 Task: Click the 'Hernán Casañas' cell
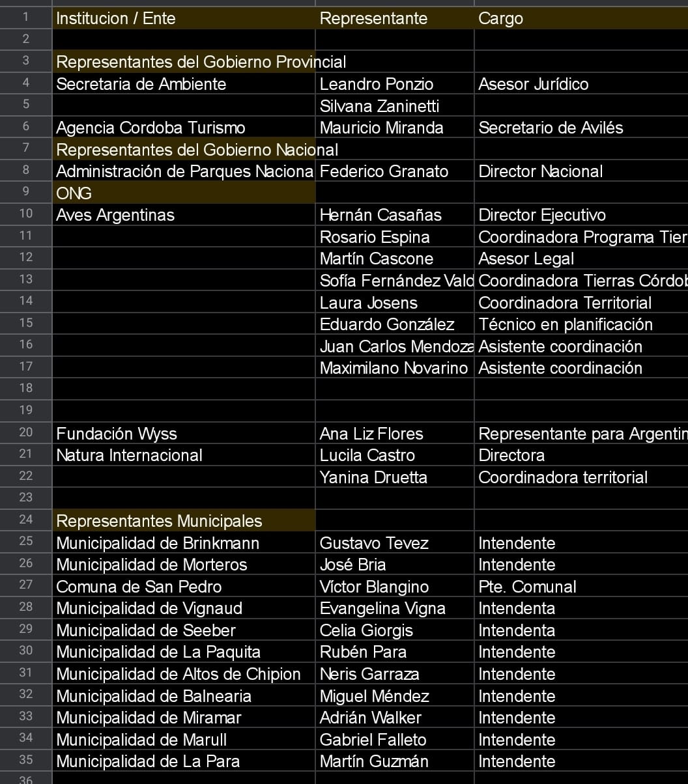[395, 215]
